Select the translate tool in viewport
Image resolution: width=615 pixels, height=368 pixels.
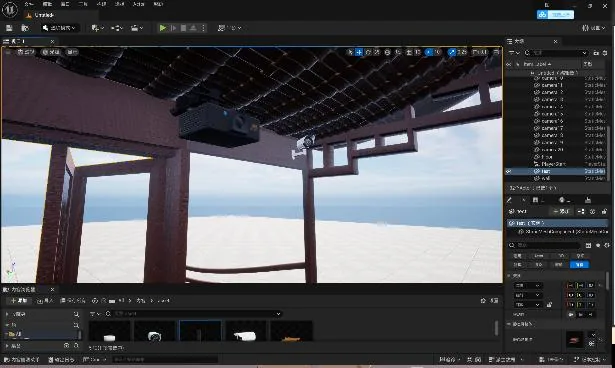coord(359,52)
